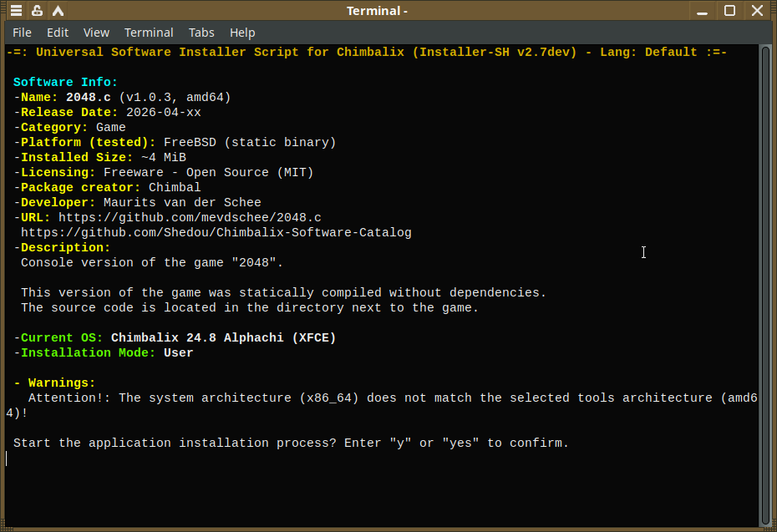Click the "Terminal -" title bar text
Image resolution: width=777 pixels, height=532 pixels.
click(x=377, y=11)
